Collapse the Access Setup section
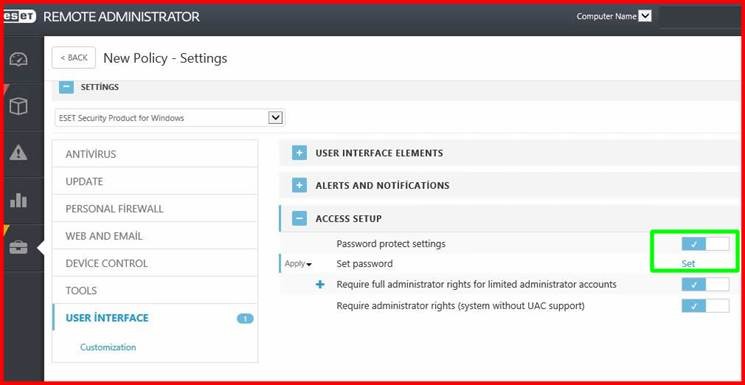This screenshot has width=745, height=385. (299, 219)
